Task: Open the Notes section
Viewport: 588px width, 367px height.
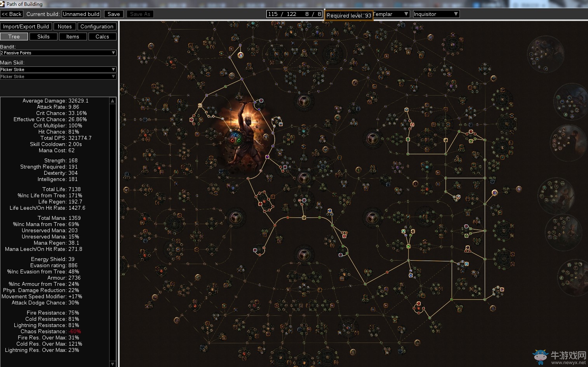Action: [65, 26]
